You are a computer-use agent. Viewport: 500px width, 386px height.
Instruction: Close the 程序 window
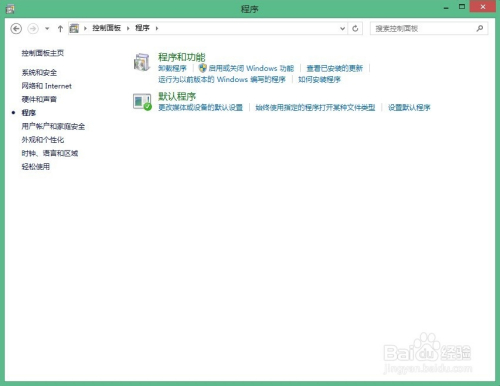tap(482, 7)
